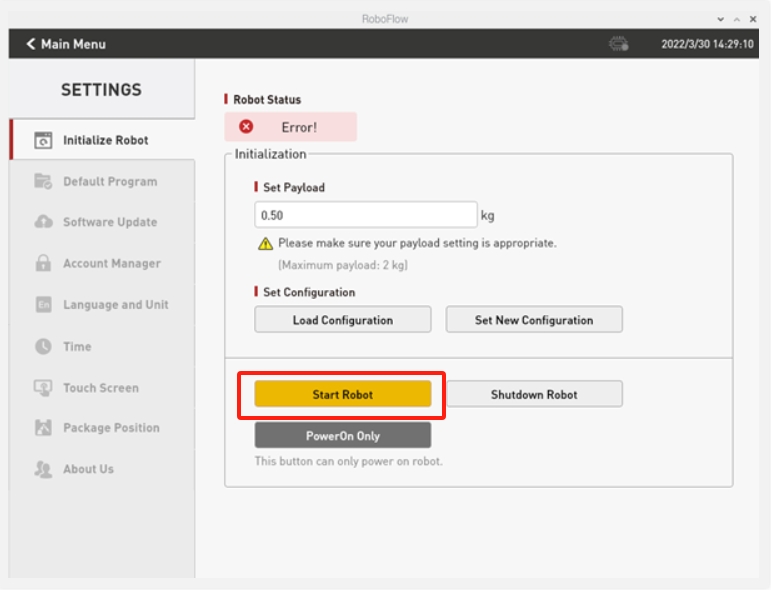This screenshot has height=590, width=771.
Task: Click the date and time display
Action: click(x=707, y=44)
